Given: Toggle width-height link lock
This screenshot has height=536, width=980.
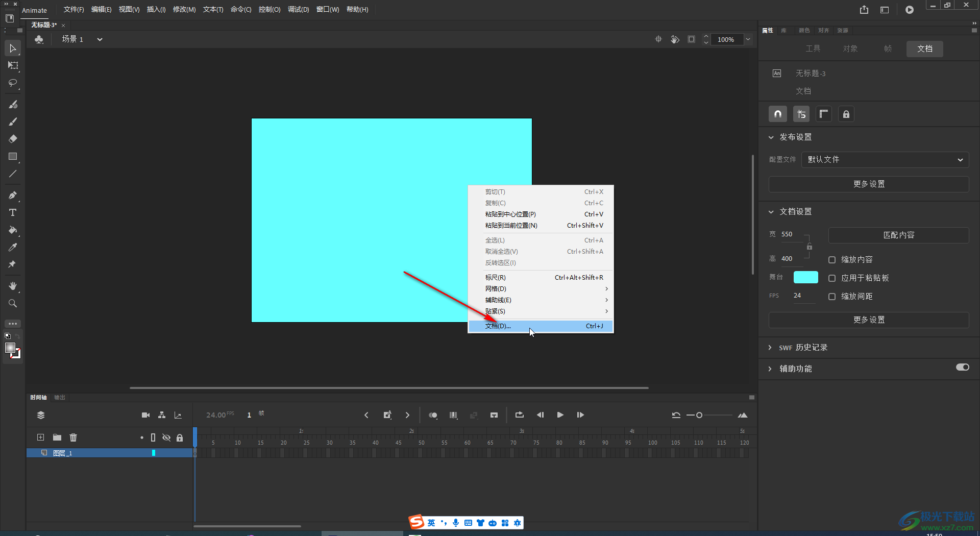Looking at the screenshot, I should [x=810, y=247].
